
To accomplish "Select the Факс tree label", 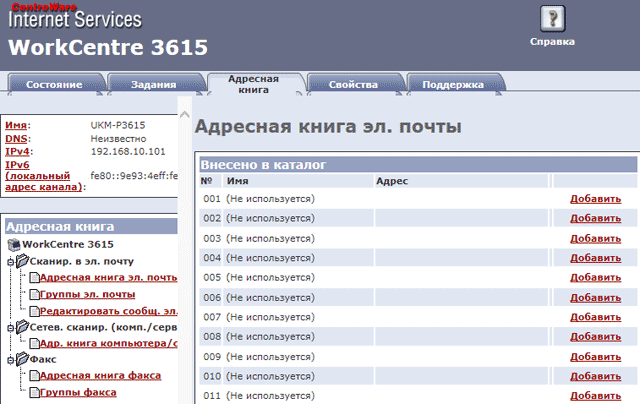I will (43, 360).
